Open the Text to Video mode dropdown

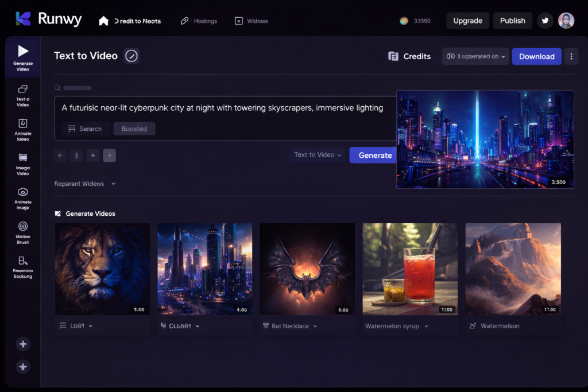click(317, 155)
